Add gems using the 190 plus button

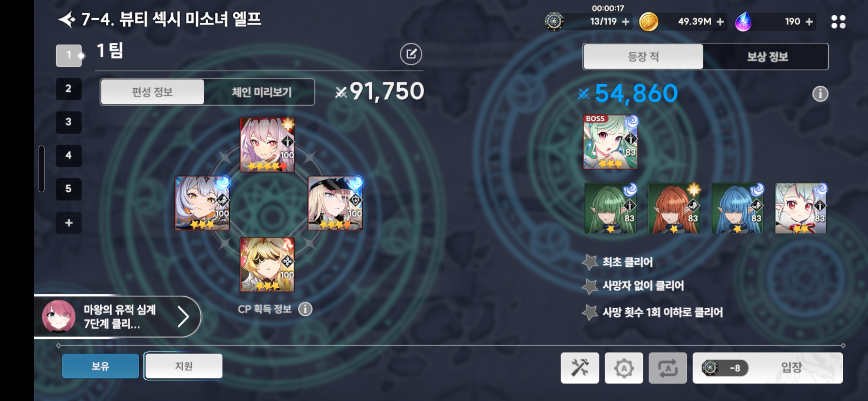click(x=809, y=22)
